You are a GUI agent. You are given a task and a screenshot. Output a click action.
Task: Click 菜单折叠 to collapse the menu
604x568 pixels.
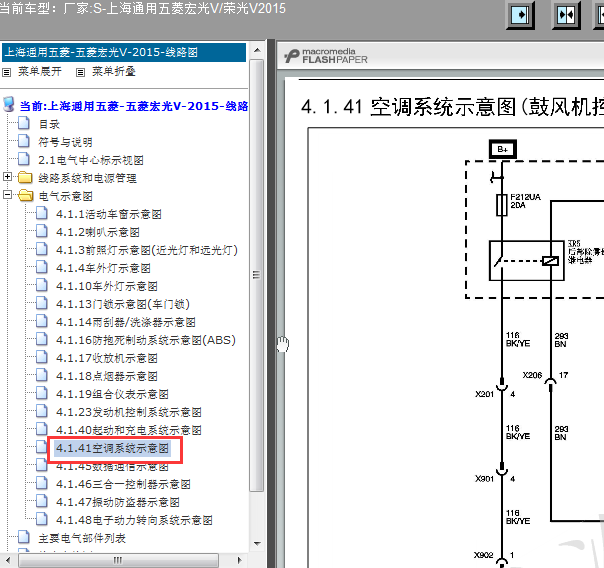(x=114, y=72)
